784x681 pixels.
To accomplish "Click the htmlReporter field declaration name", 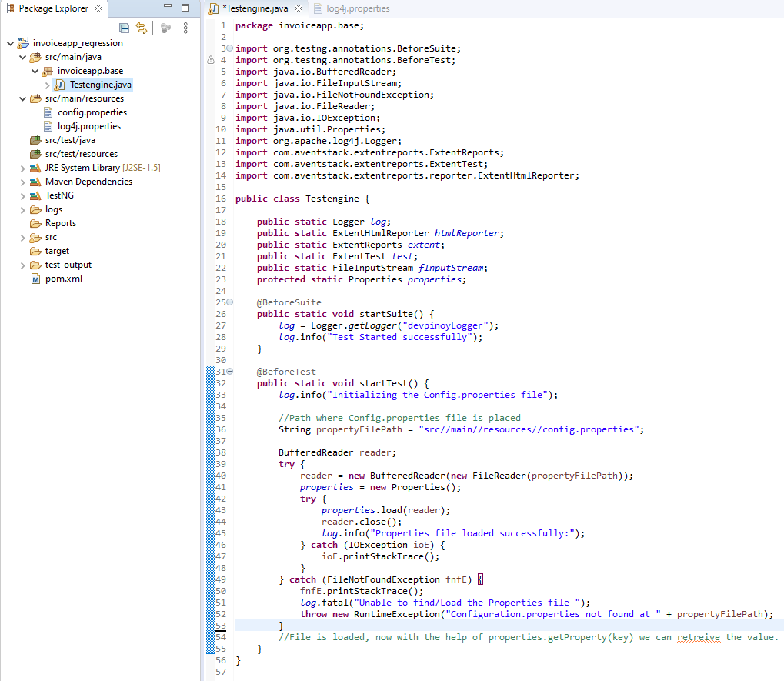I will pyautogui.click(x=466, y=233).
